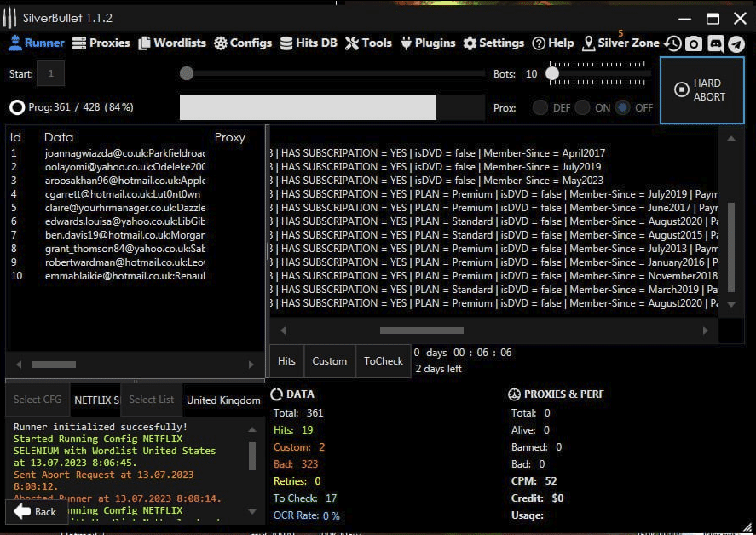The height and width of the screenshot is (535, 756).
Task: Select the DEF proxy radio button
Action: (540, 108)
